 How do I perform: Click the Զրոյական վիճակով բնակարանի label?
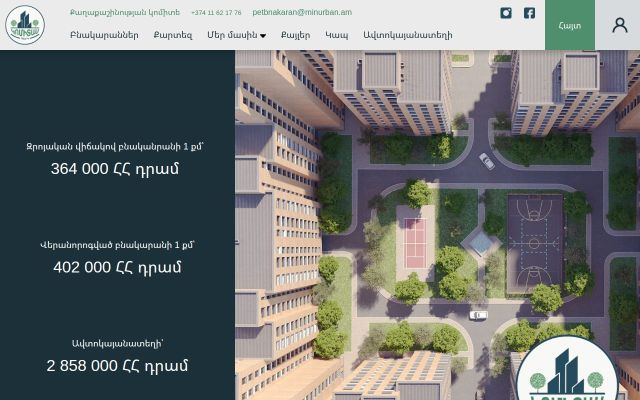(x=115, y=147)
